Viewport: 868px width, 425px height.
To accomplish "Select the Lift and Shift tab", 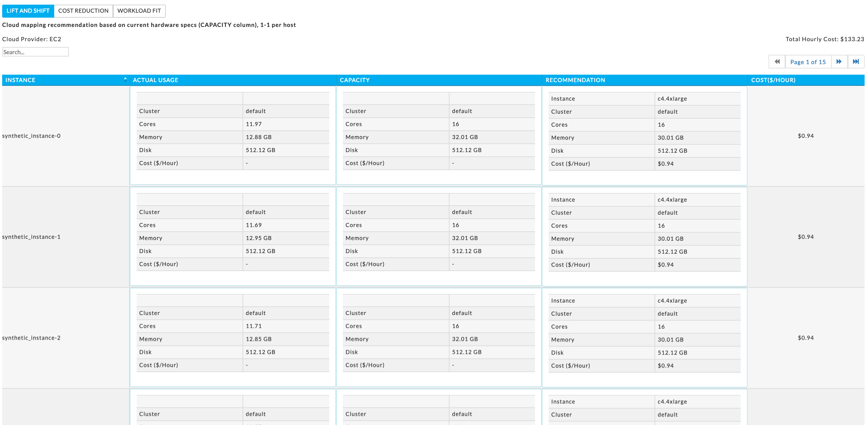I will (x=28, y=11).
